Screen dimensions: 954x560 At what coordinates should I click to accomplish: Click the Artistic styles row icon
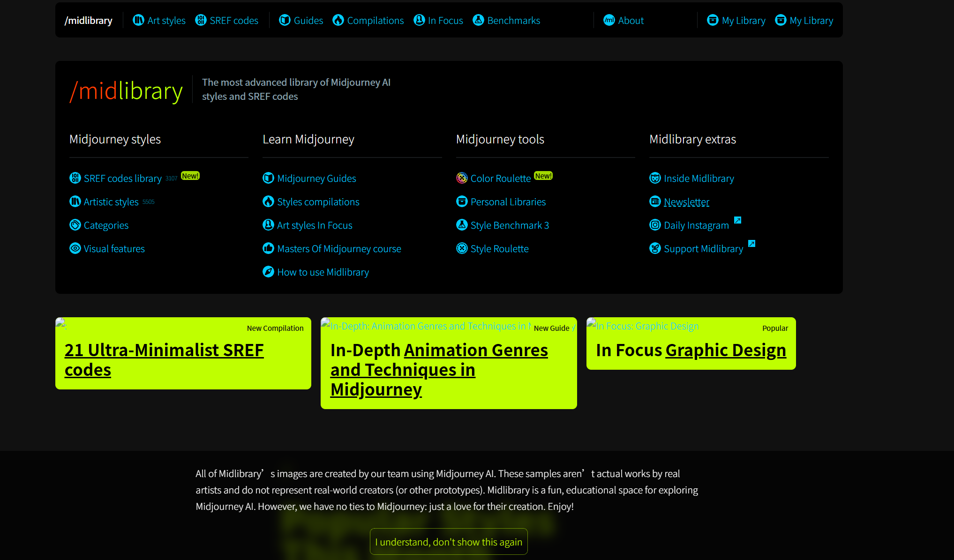click(75, 202)
